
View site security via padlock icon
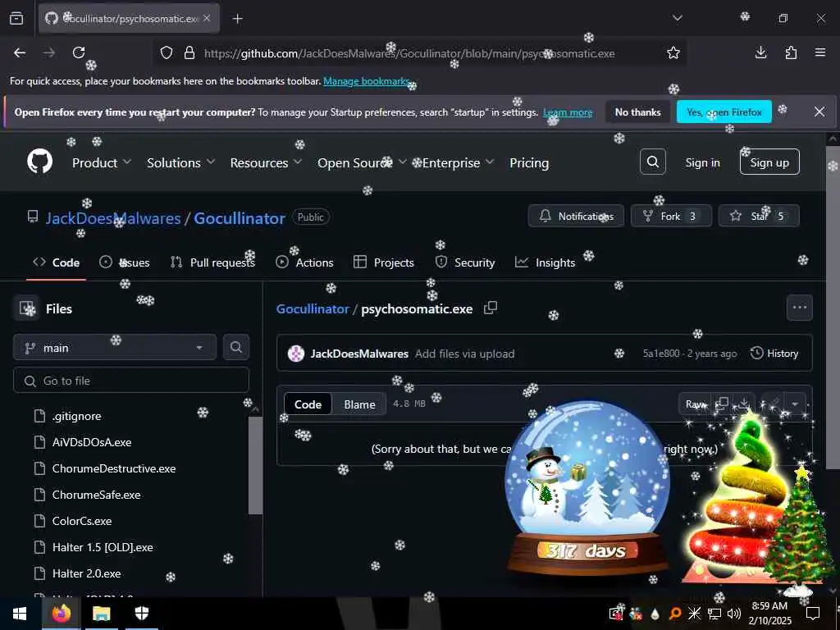(189, 52)
